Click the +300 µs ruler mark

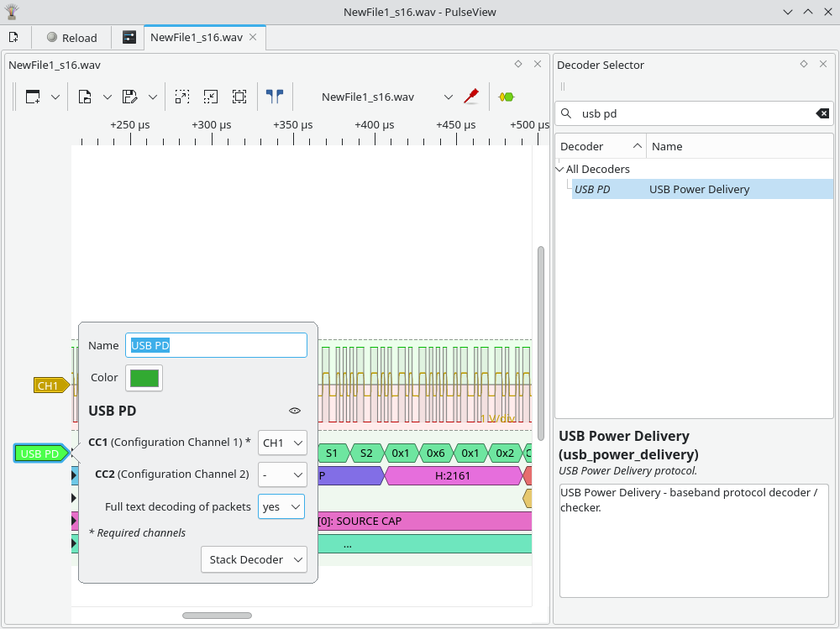click(x=212, y=125)
